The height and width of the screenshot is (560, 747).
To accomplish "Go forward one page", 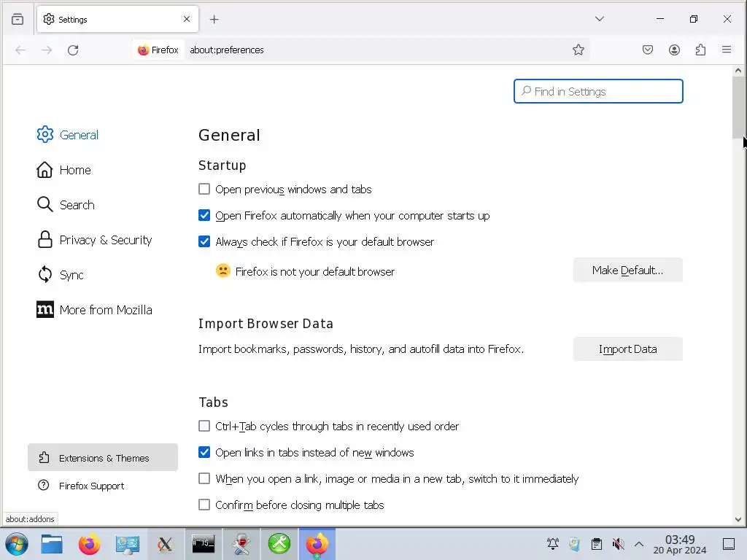I will point(47,50).
